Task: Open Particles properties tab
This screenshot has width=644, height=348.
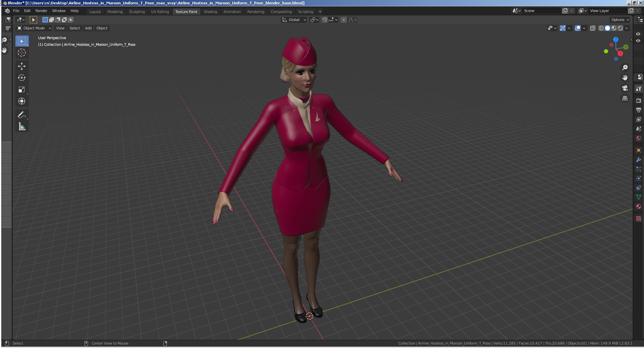Action: pos(639,169)
